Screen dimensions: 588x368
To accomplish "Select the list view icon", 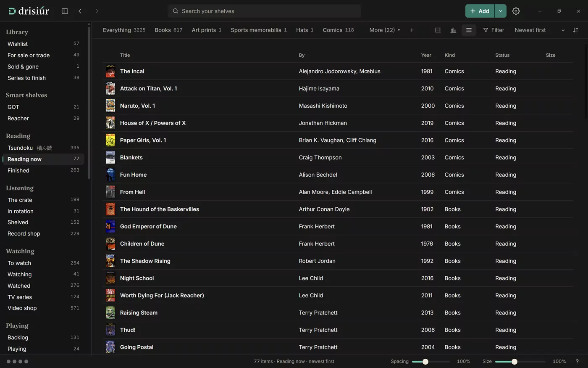I will coord(469,30).
